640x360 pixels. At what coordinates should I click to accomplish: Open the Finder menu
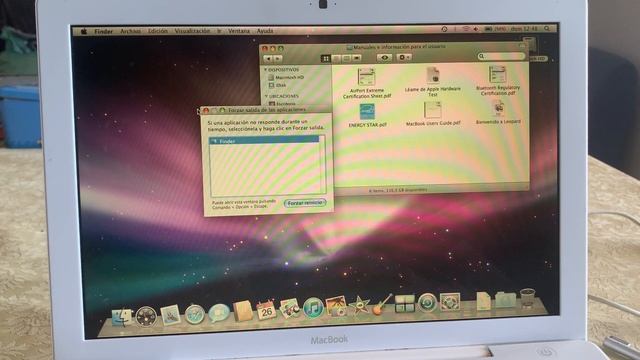[x=103, y=31]
